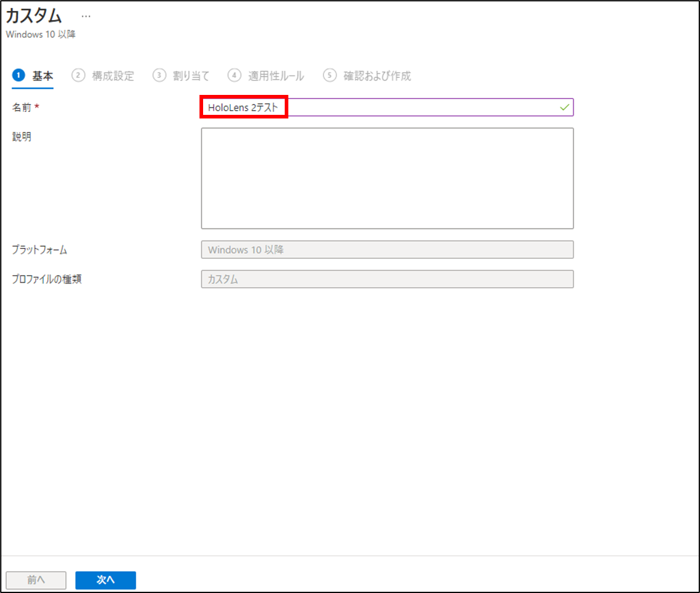Click the カスタム page title
This screenshot has width=700, height=593.
[x=33, y=16]
